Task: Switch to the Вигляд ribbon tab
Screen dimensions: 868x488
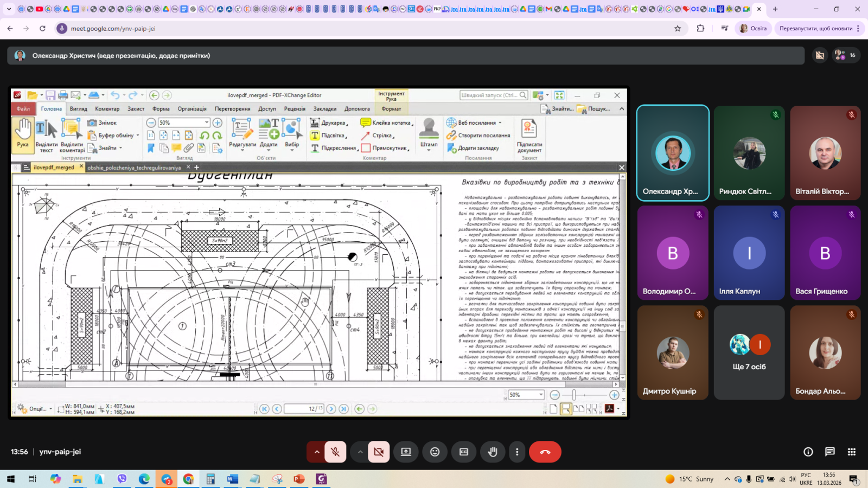Action: point(78,109)
